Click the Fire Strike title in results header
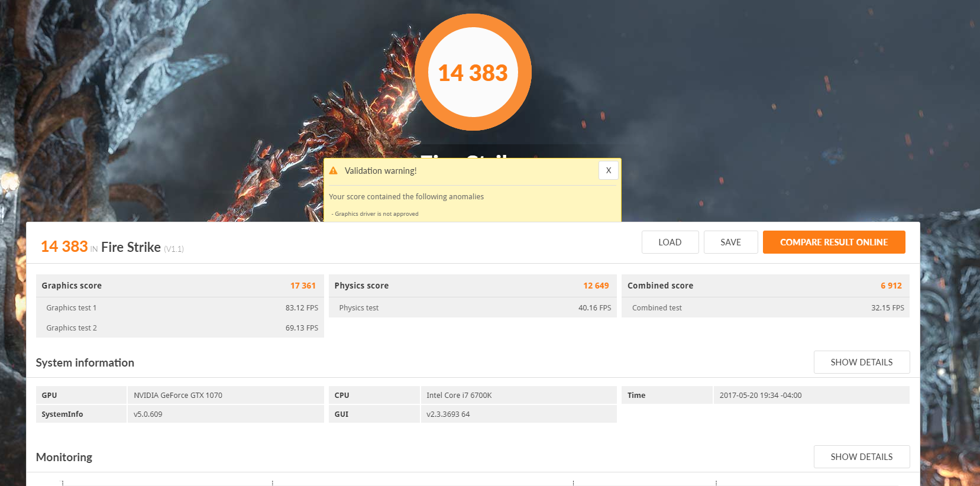 pyautogui.click(x=131, y=247)
